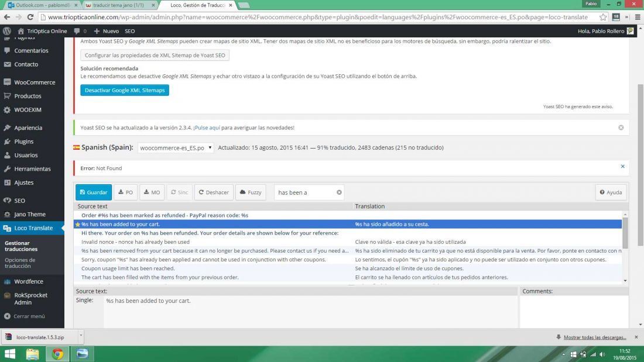Click the Comments text area

574,312
